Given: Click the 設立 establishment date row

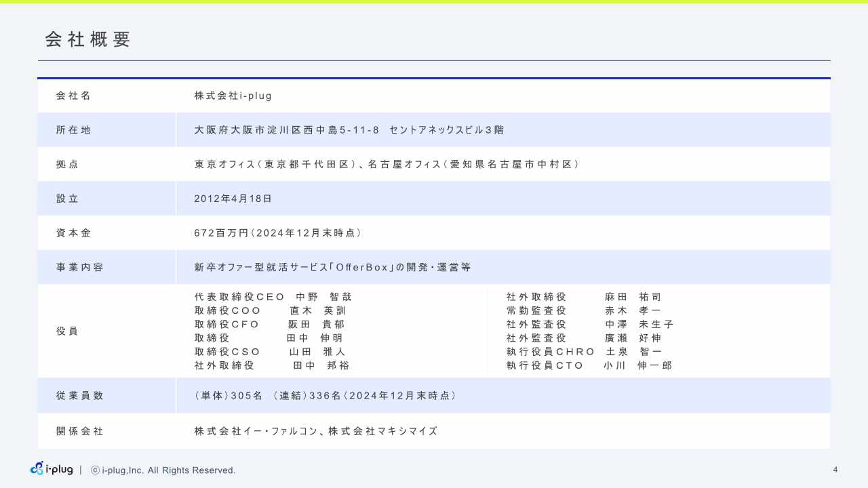Looking at the screenshot, I should (x=68, y=198).
